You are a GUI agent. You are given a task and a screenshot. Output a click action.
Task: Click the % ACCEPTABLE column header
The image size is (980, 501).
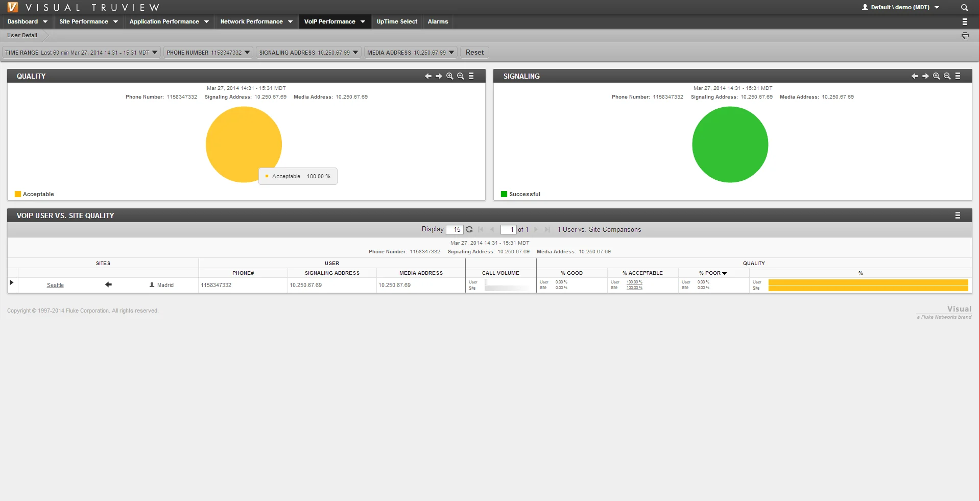point(642,273)
